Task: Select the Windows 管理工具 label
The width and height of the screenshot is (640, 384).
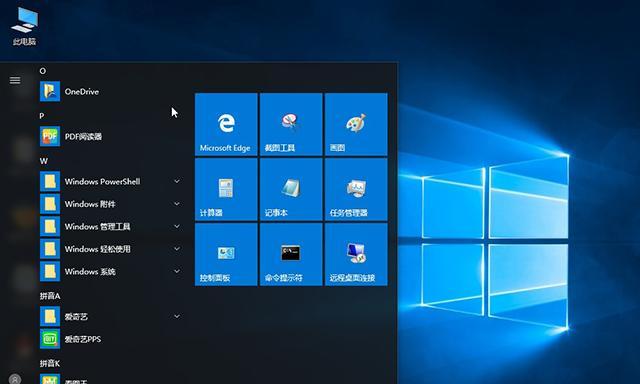Action: click(x=97, y=226)
